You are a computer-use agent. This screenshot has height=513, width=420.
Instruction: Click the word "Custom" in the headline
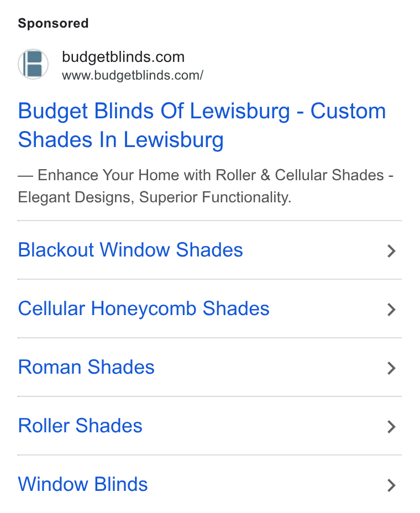tap(348, 111)
